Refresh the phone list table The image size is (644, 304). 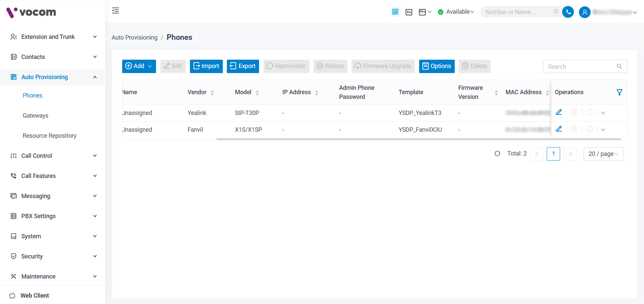[x=497, y=154]
